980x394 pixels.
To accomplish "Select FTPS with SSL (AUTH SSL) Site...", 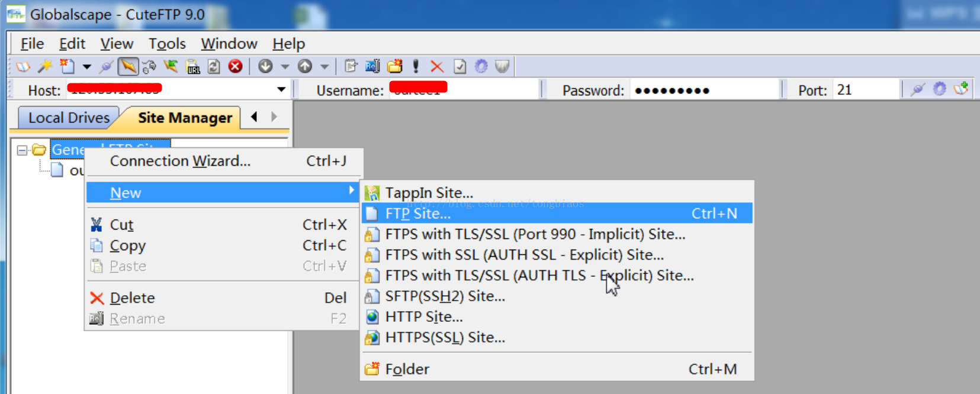I will tap(557, 255).
